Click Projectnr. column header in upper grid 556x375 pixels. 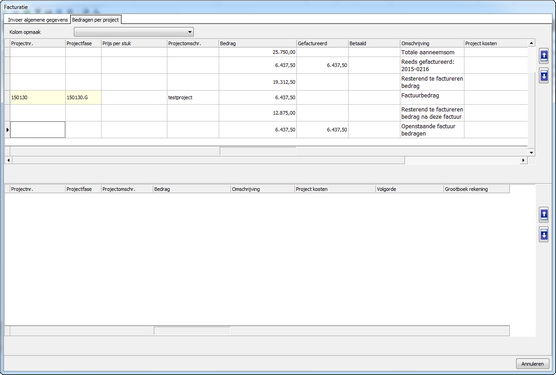coord(38,43)
